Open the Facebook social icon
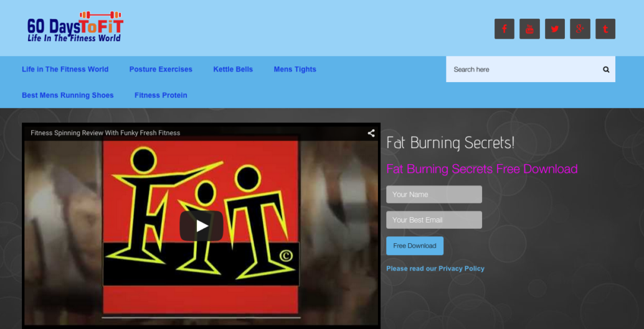The height and width of the screenshot is (329, 644). [x=504, y=29]
